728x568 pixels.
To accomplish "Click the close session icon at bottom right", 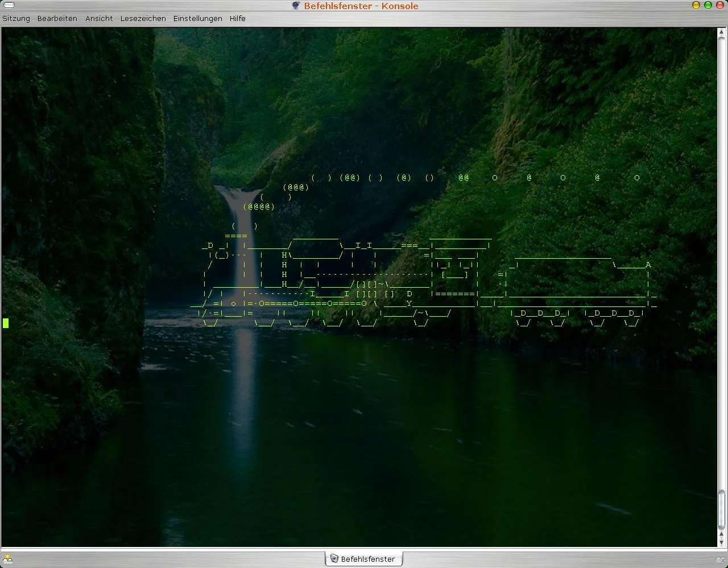I will [721, 559].
